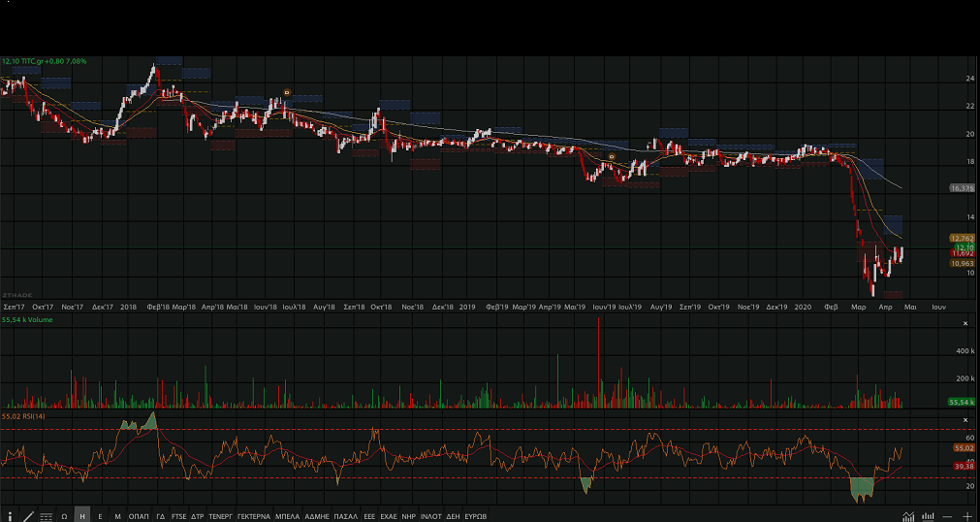This screenshot has height=522, width=980.
Task: Open the indicators list icon
Action: 46,516
